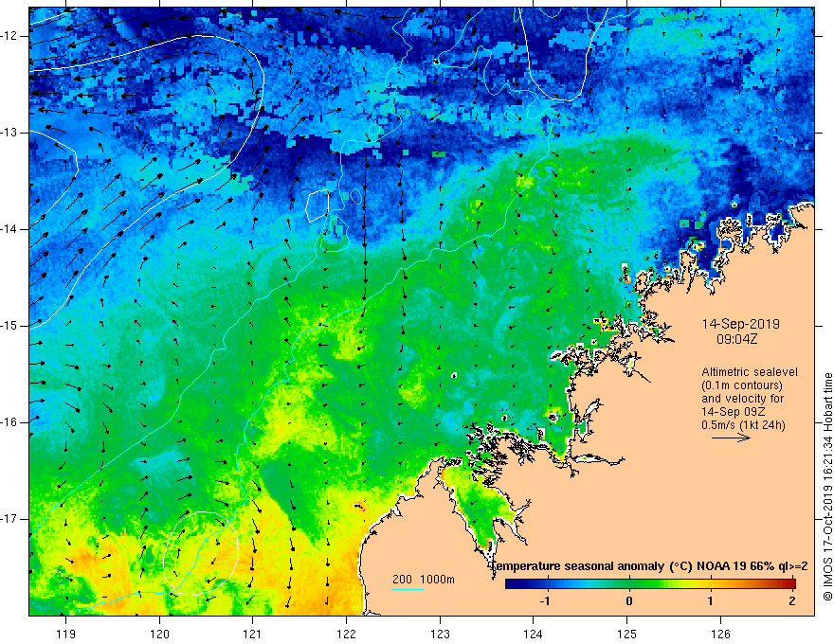Click latitude axis label -16

pyautogui.click(x=9, y=421)
